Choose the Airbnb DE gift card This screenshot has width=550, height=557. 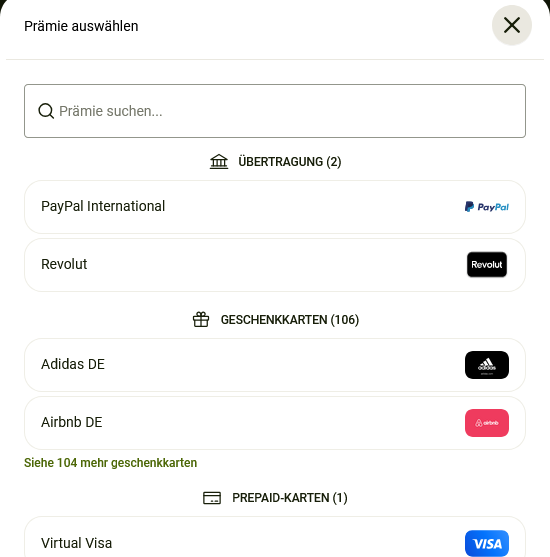click(275, 423)
